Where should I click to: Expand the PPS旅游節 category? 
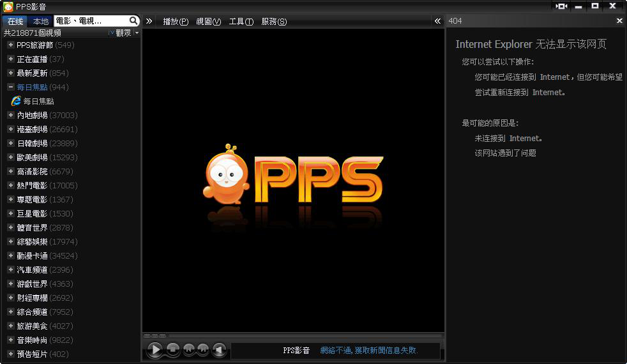coord(11,45)
